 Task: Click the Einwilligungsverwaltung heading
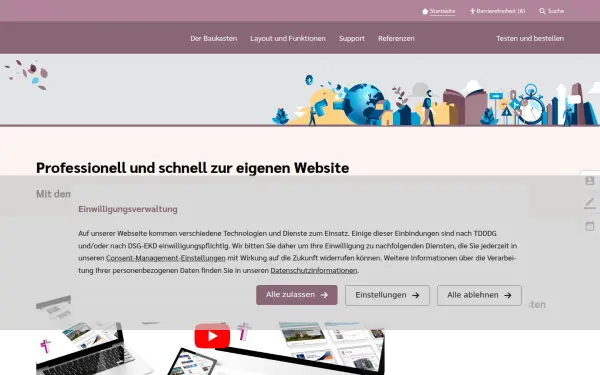[128, 209]
